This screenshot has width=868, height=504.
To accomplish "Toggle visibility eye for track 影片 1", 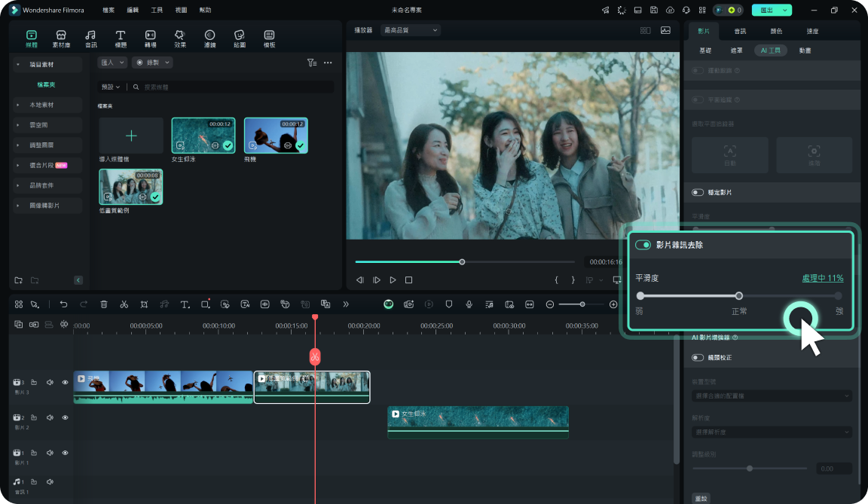I will tap(65, 453).
